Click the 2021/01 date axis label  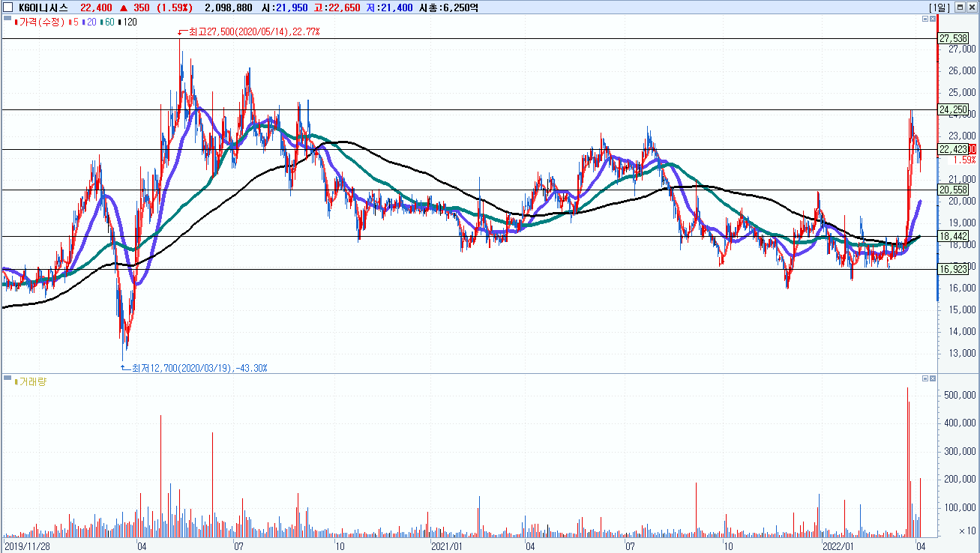[446, 546]
